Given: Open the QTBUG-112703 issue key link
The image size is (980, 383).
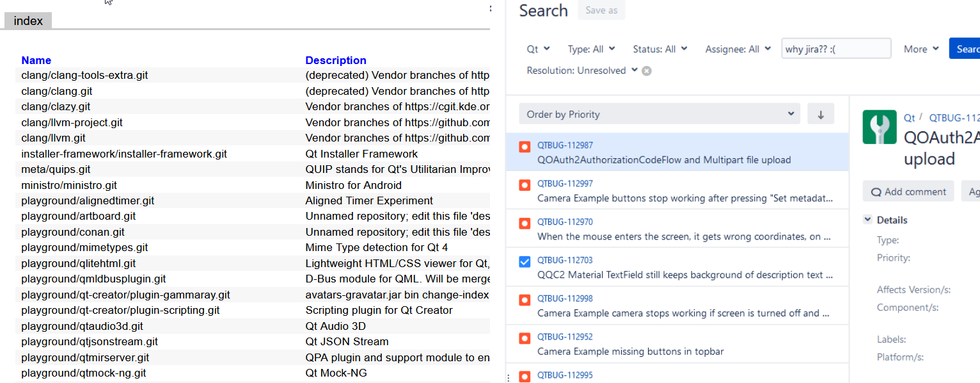Looking at the screenshot, I should pos(565,261).
